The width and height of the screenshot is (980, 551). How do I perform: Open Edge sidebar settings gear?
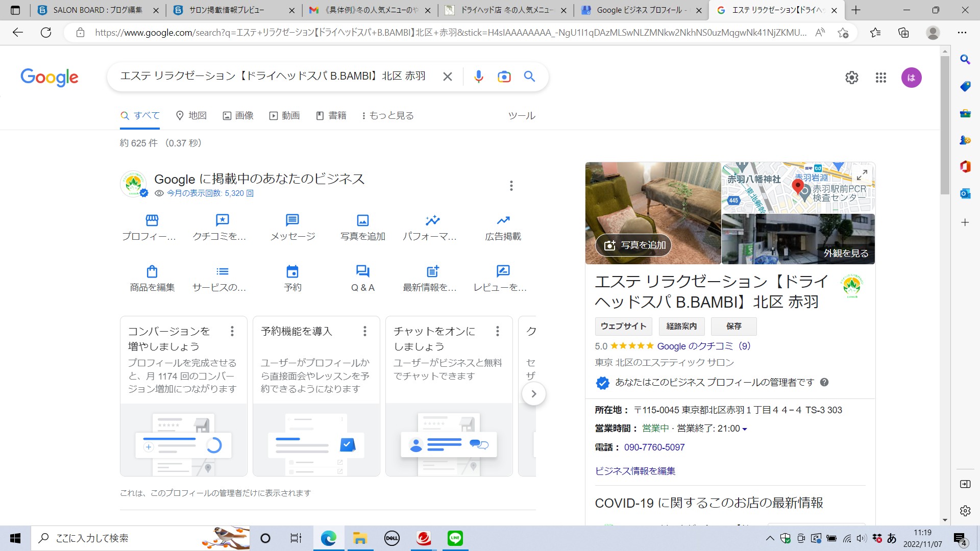coord(965,511)
